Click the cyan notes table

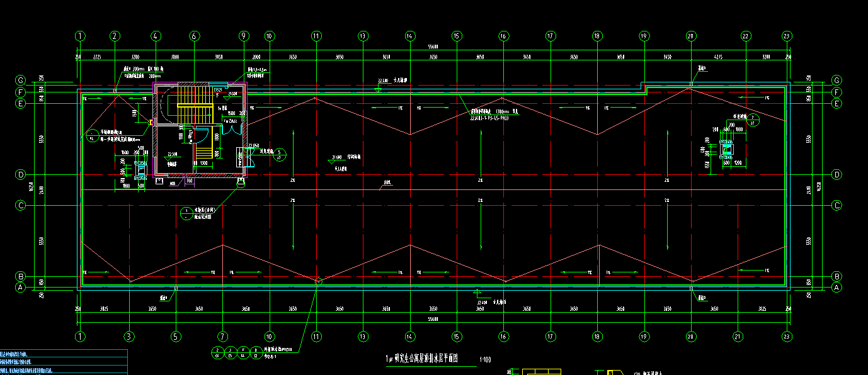pos(63,362)
